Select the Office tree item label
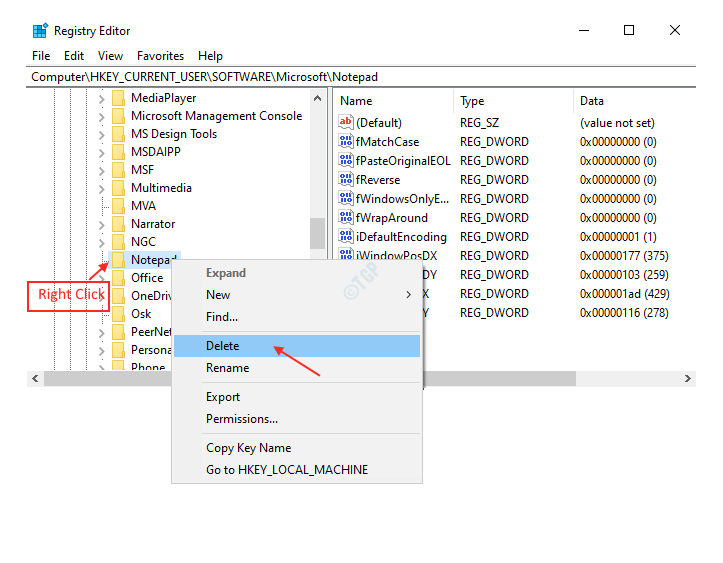Image resolution: width=723 pixels, height=563 pixels. click(x=147, y=278)
